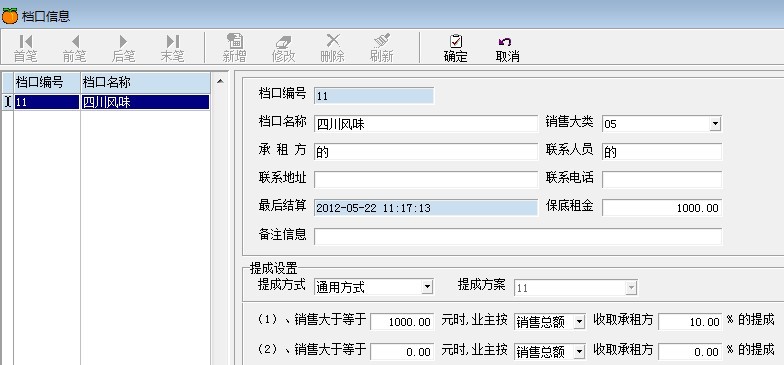This screenshot has height=365, width=784.
Task: Click the 保底租金 amount field
Action: (x=662, y=208)
